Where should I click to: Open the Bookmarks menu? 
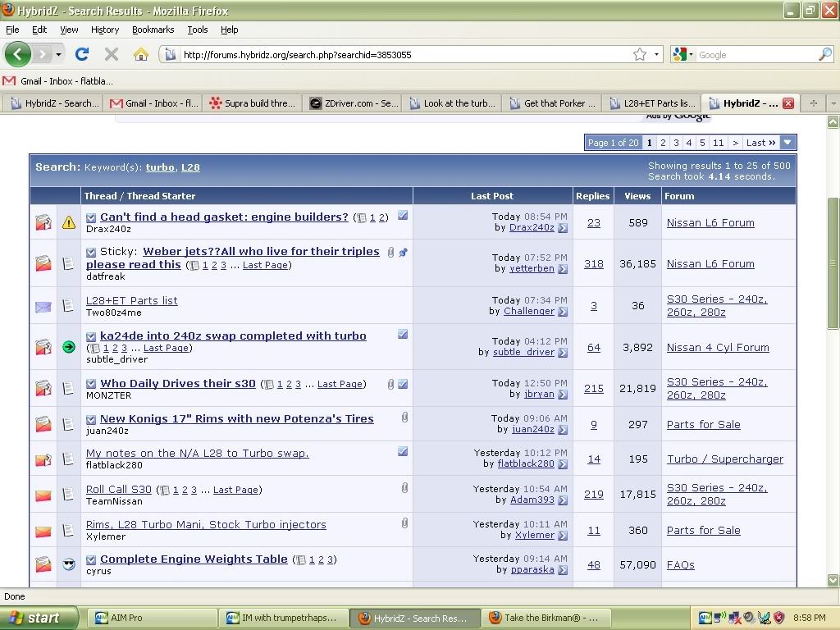[x=153, y=30]
